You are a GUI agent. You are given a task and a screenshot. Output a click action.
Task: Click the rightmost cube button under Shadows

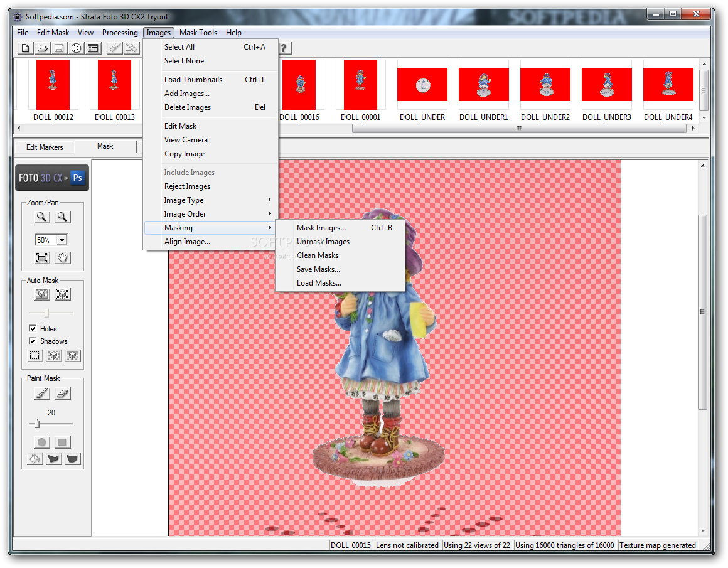click(x=72, y=356)
